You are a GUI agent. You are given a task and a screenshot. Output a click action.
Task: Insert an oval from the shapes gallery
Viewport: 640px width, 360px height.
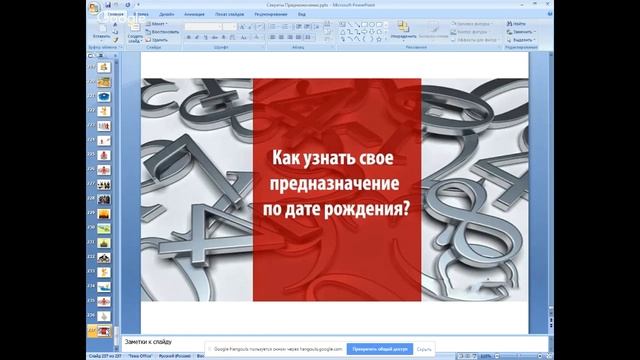coord(372,24)
